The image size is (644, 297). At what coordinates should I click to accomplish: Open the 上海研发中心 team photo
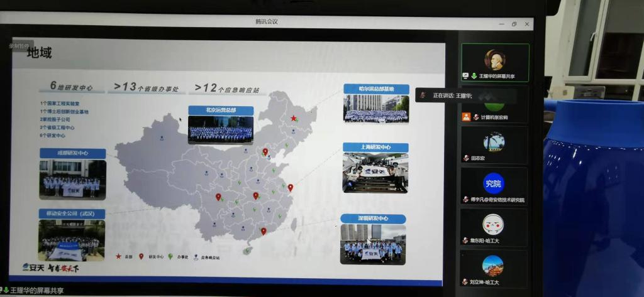375,173
